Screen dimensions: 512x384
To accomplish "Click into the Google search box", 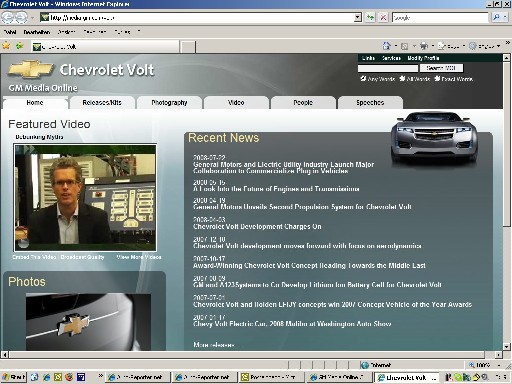I will 440,17.
